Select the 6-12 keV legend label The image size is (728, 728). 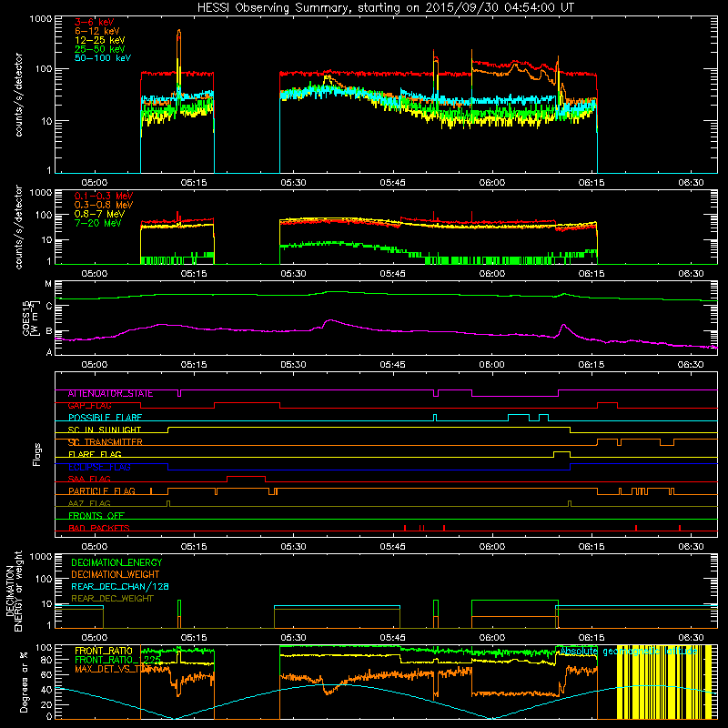(97, 31)
